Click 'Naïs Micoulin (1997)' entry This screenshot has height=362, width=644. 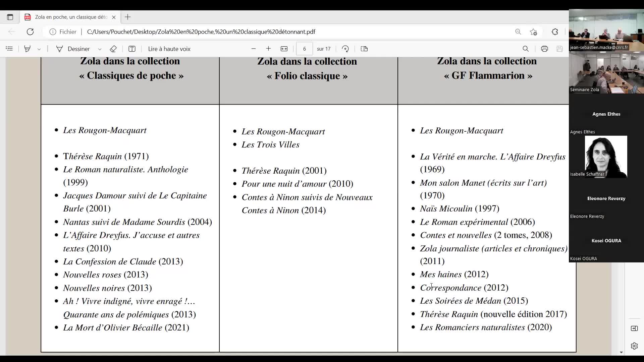[x=460, y=208]
